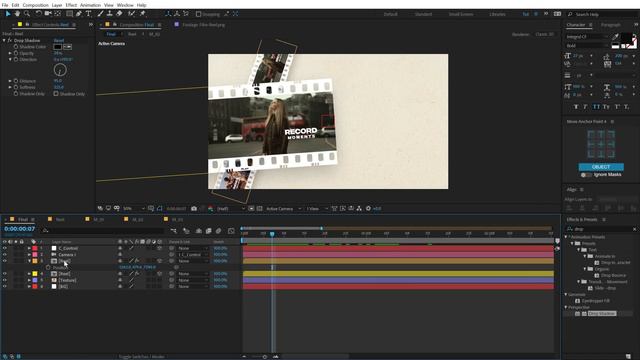Click toggle transparency grid viewer icon

coord(260,209)
